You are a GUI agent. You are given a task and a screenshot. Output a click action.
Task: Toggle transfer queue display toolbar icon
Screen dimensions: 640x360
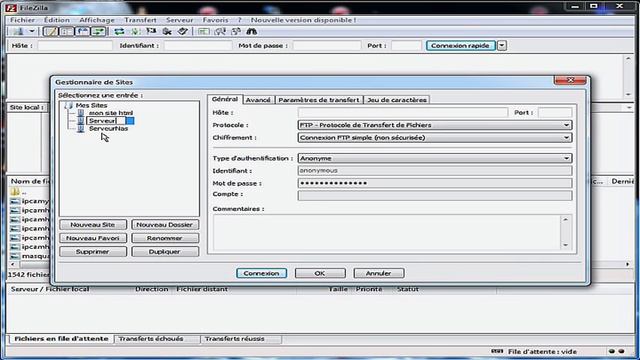98,31
